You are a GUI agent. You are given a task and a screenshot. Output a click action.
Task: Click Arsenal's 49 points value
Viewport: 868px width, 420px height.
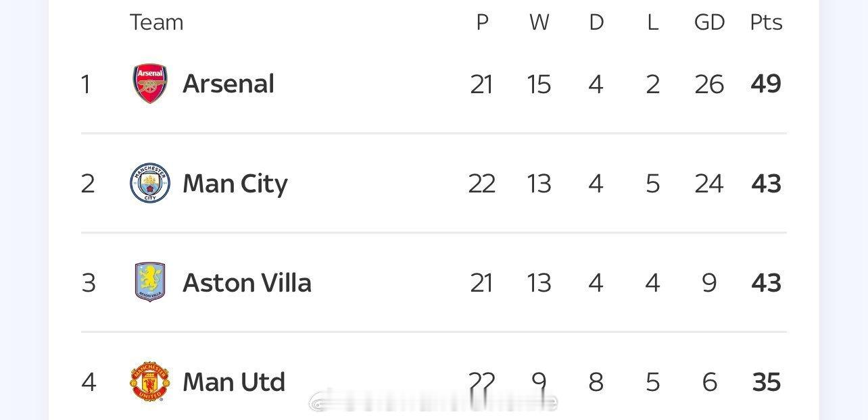coord(766,84)
